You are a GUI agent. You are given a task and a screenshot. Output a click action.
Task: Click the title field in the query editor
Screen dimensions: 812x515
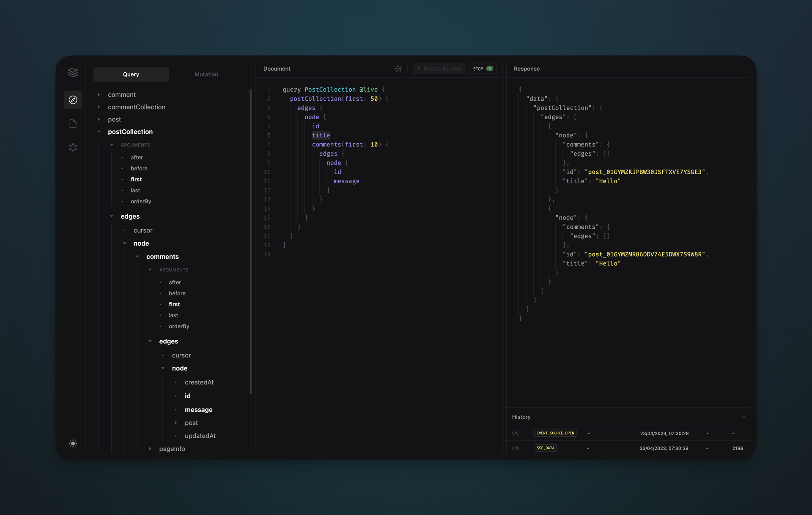(x=321, y=135)
